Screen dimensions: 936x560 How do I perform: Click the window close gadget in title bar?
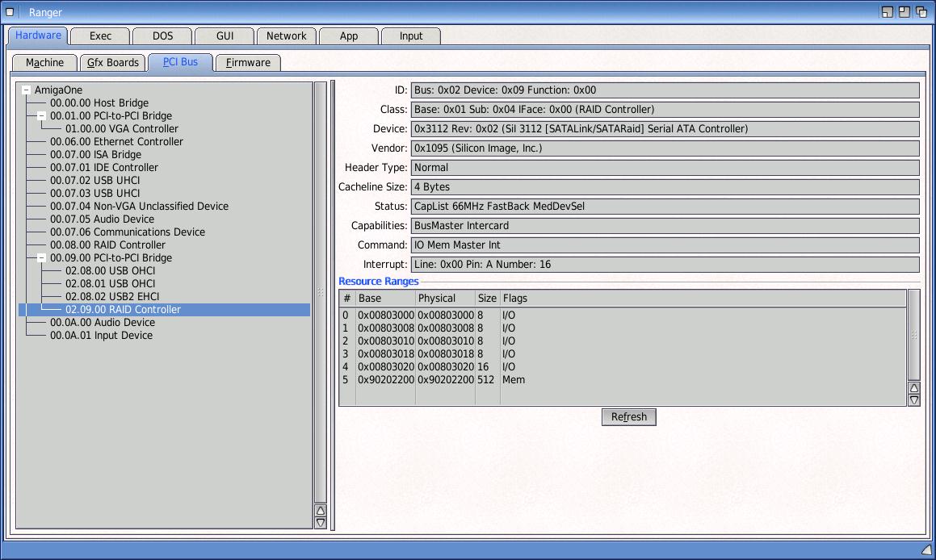(x=10, y=12)
